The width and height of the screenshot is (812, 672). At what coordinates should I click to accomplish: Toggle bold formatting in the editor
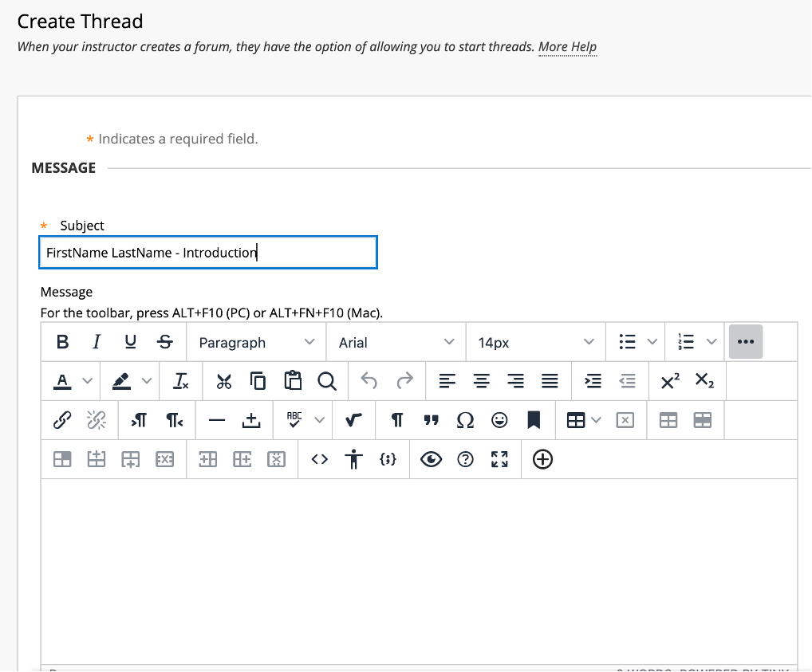pos(62,342)
